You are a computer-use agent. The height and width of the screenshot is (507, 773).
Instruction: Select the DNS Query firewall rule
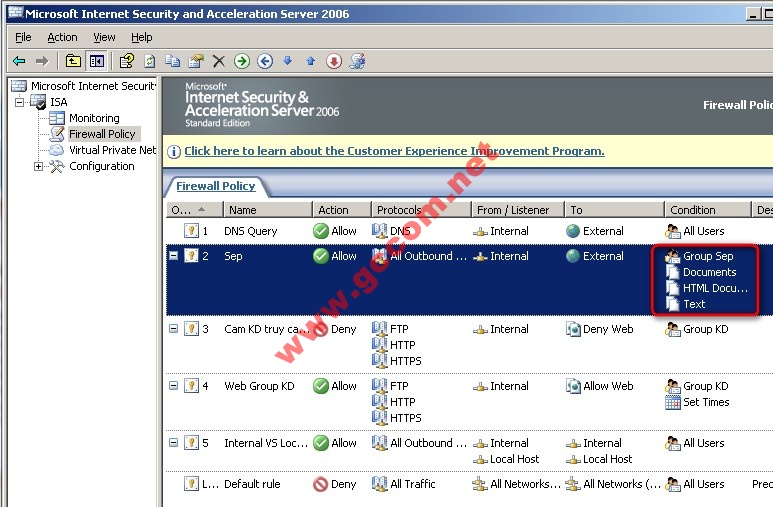pyautogui.click(x=251, y=231)
